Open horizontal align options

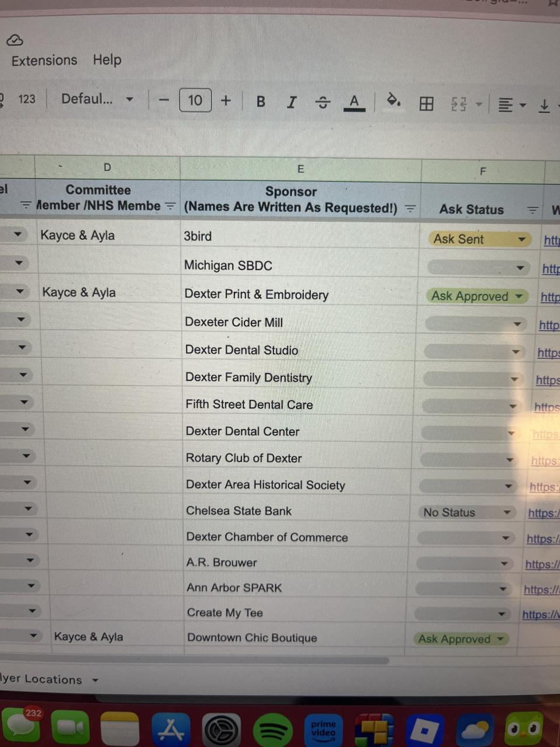(512, 105)
